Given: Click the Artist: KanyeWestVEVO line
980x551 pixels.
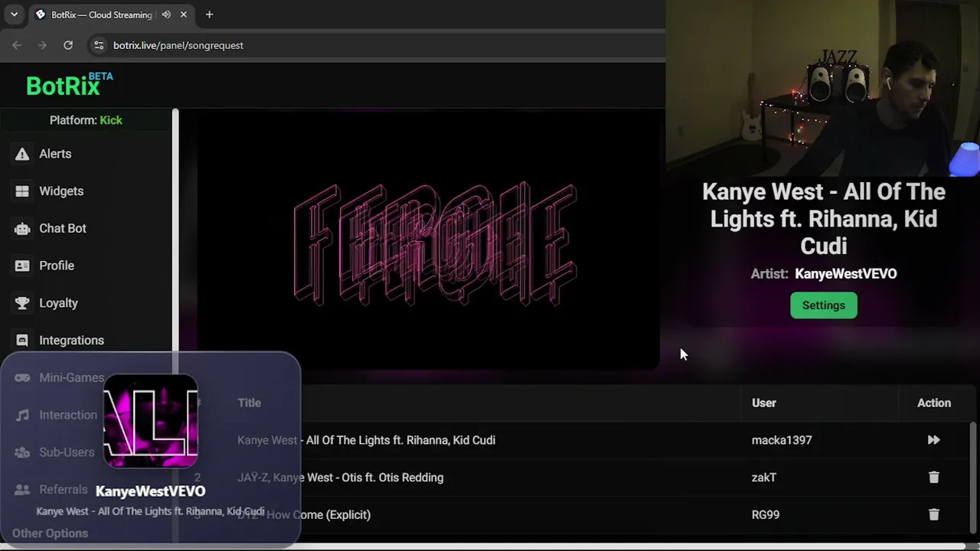Looking at the screenshot, I should click(824, 273).
